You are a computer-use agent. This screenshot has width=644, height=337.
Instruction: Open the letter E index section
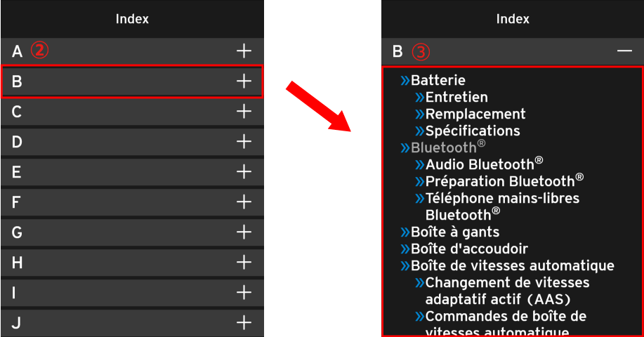(x=243, y=172)
